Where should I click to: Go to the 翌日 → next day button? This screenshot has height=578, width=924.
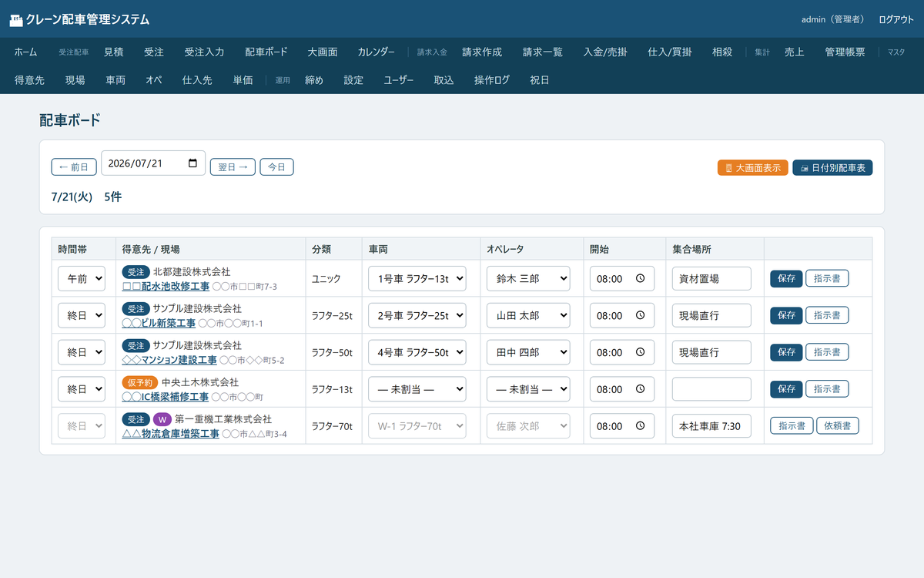click(233, 166)
